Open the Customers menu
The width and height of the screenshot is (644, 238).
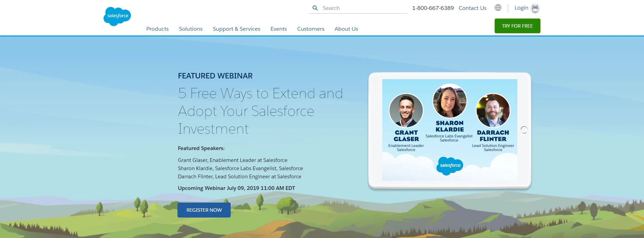coord(311,29)
